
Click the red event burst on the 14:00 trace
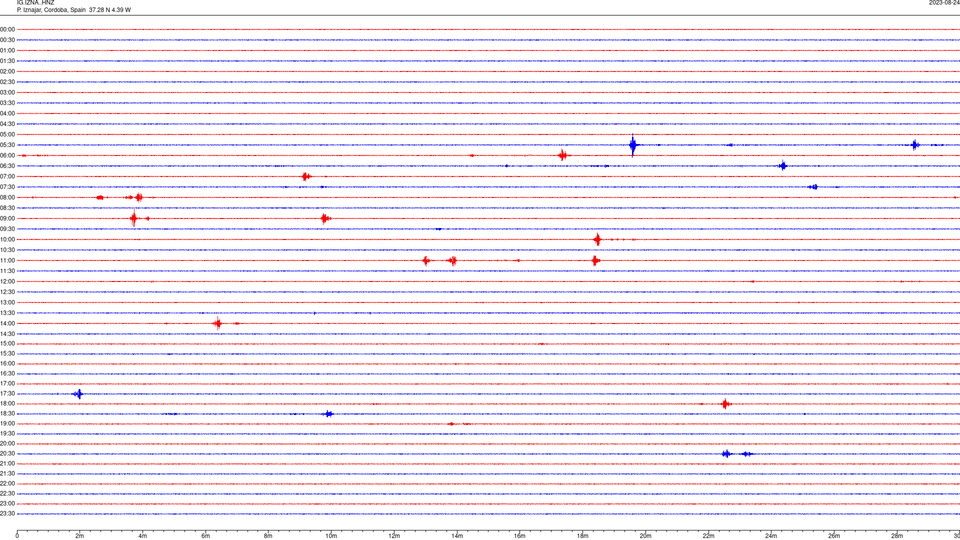(217, 323)
